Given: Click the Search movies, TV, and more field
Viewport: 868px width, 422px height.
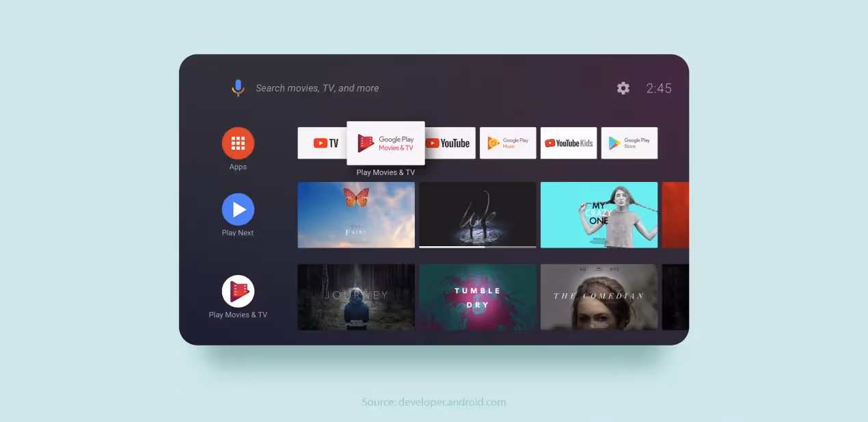Looking at the screenshot, I should (x=318, y=88).
